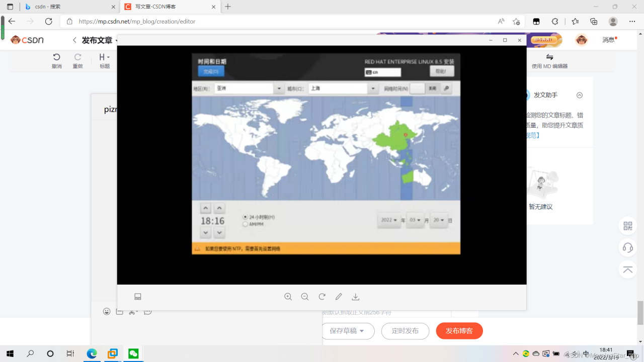The image size is (644, 362).
Task: Open the browser favorites list icon
Action: pos(575,21)
